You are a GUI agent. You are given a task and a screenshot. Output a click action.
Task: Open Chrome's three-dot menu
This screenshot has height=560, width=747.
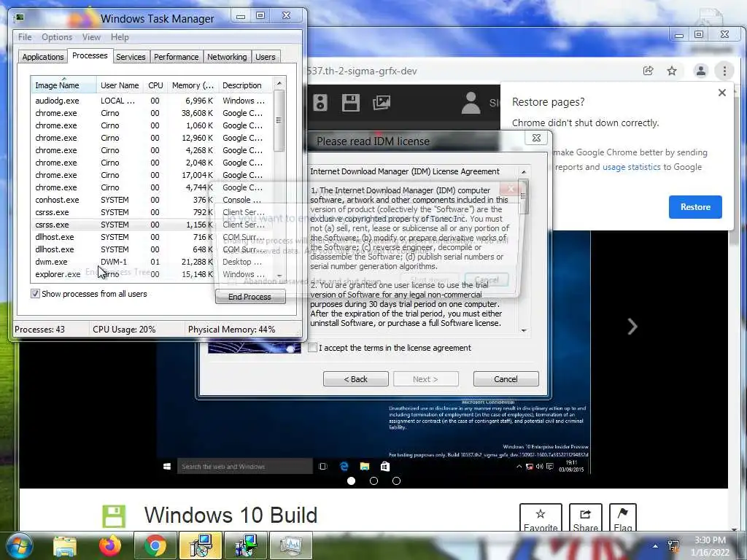pyautogui.click(x=724, y=71)
